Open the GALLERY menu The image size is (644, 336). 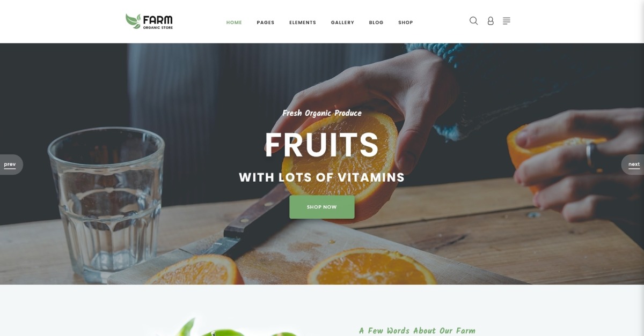point(342,23)
